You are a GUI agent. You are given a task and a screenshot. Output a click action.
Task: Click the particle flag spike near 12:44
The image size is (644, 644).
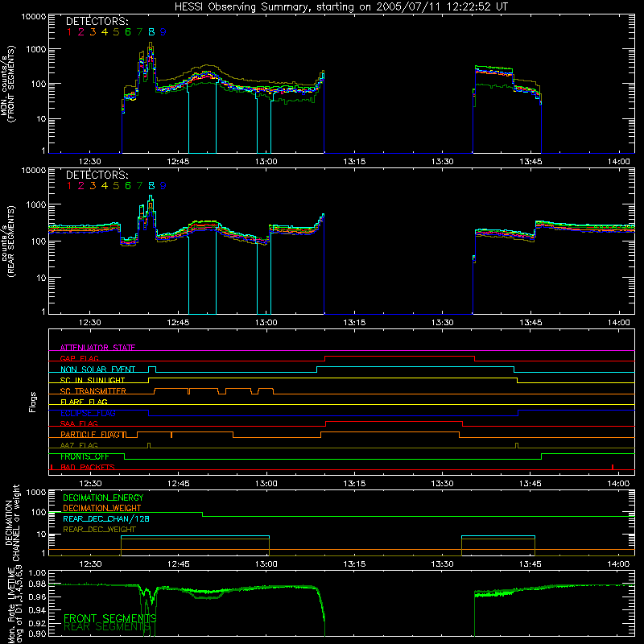[171, 435]
